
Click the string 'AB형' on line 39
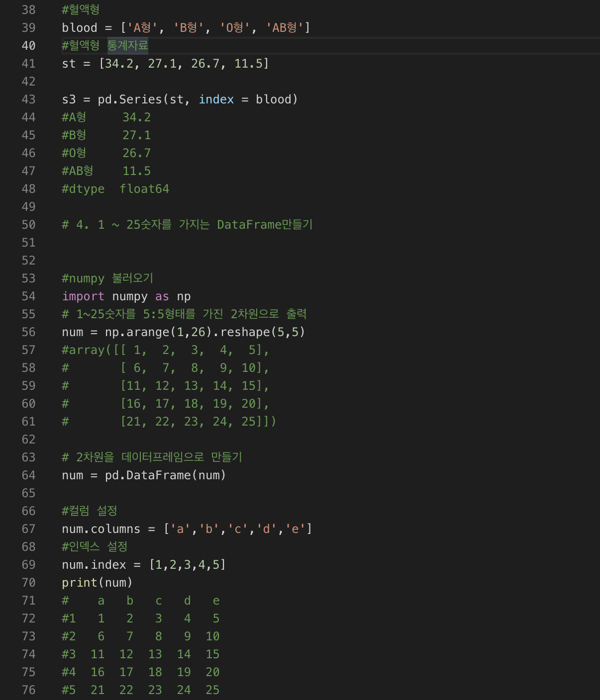285,28
